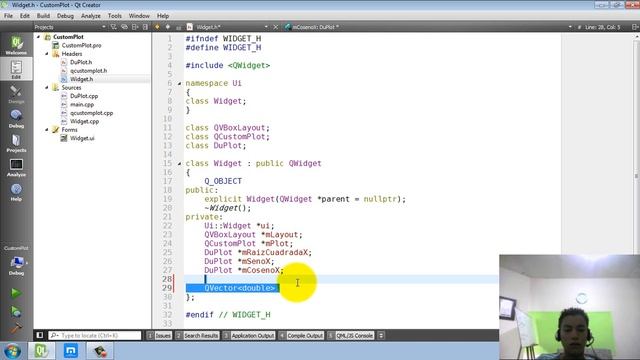Viewport: 640px width, 360px height.
Task: Fold the namespace Ui block
Action: [179, 83]
